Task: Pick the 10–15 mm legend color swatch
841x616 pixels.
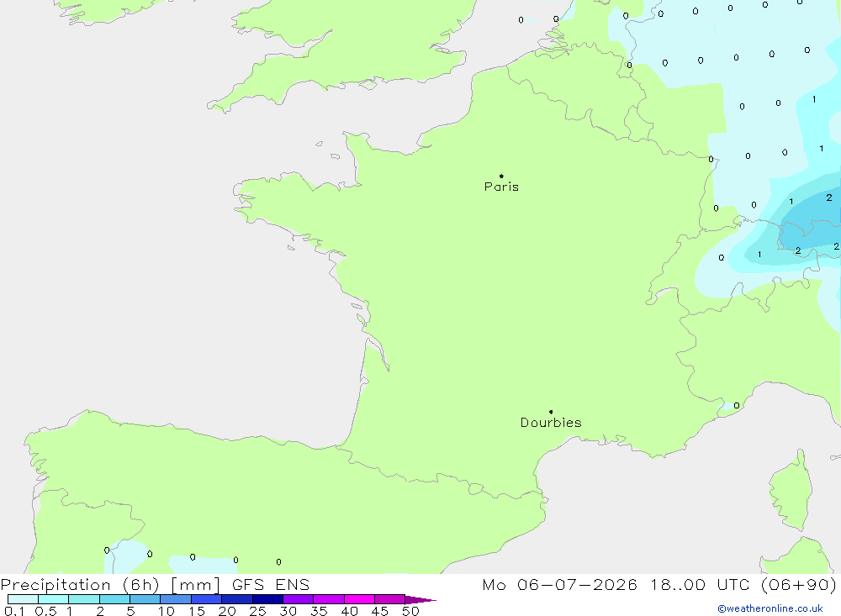Action: pyautogui.click(x=176, y=599)
